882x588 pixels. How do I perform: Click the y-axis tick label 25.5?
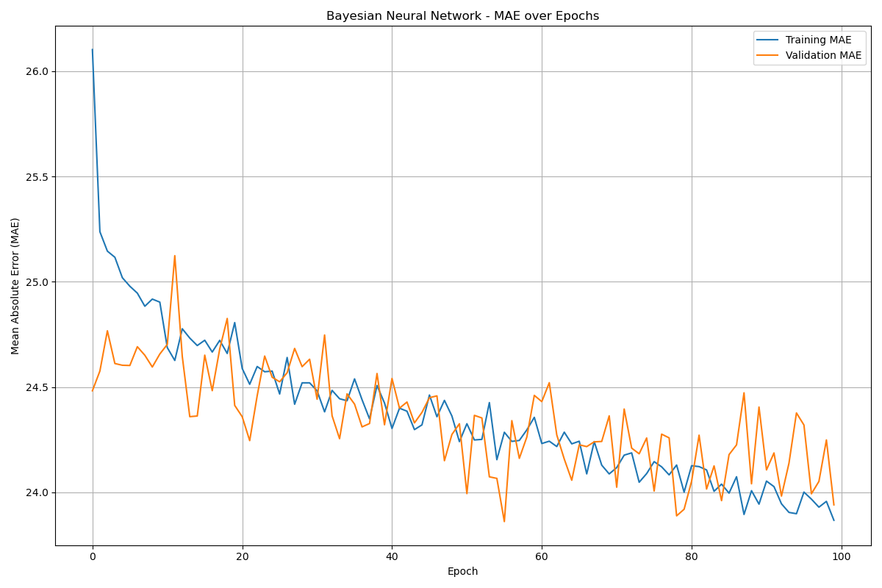38,177
